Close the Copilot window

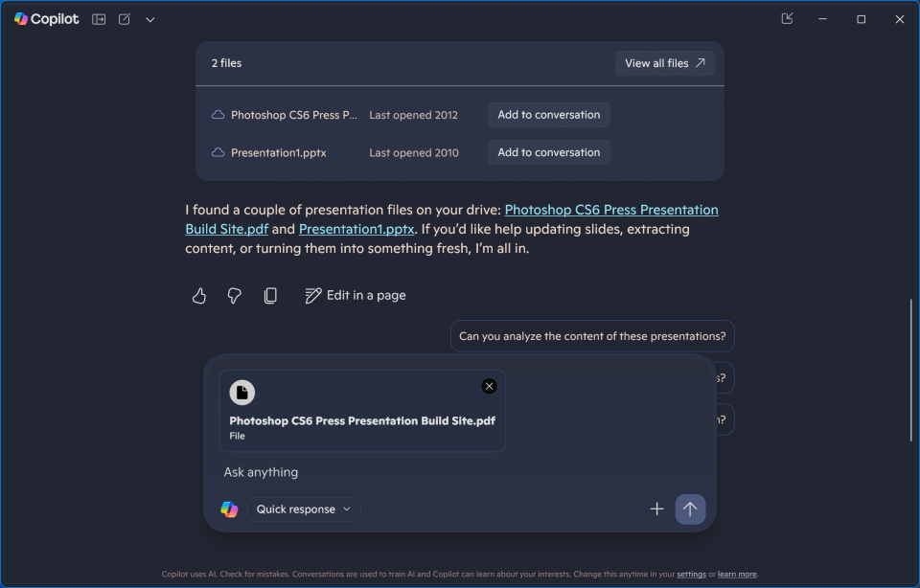click(x=900, y=19)
